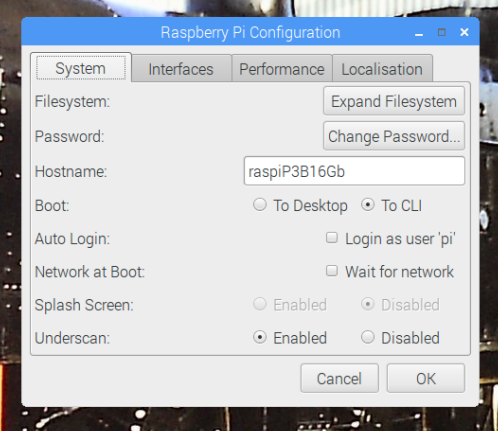Click the Password: label
This screenshot has height=431, width=498.
tap(70, 137)
